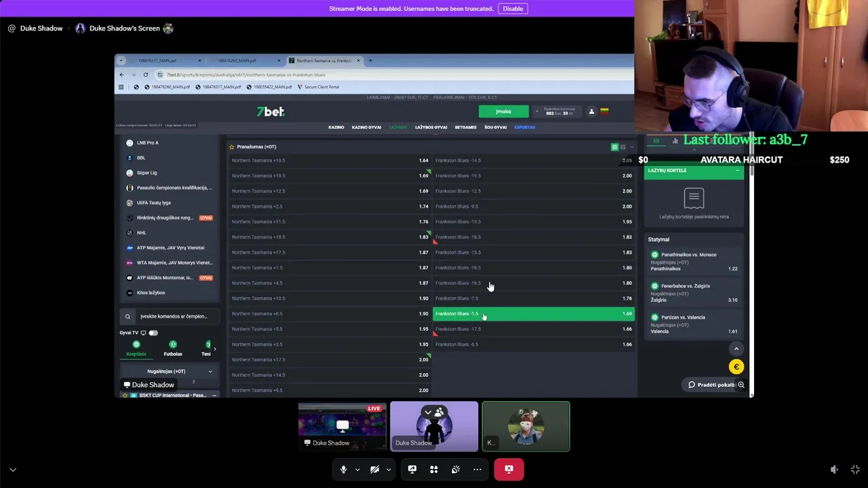Open LAŽYBOS GYVAI menu item

click(431, 127)
